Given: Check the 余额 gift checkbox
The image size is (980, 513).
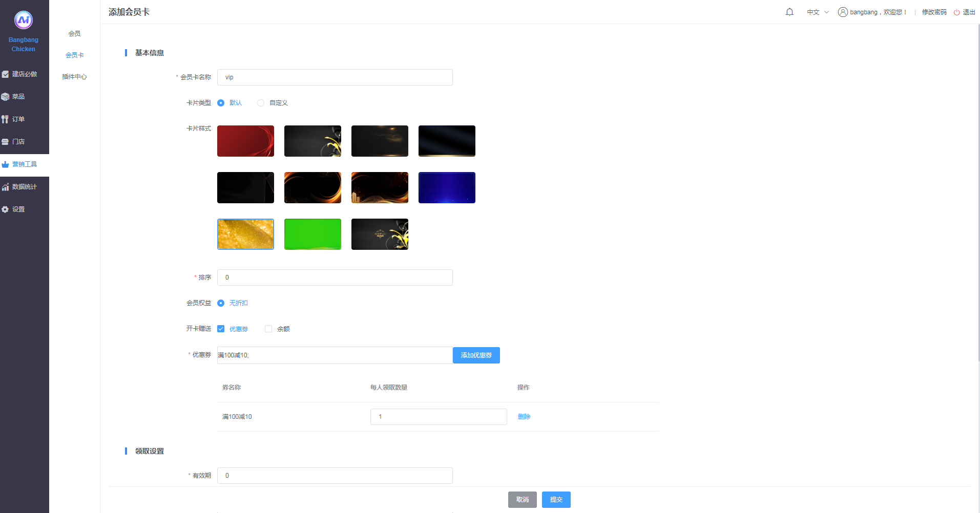Looking at the screenshot, I should coord(268,329).
